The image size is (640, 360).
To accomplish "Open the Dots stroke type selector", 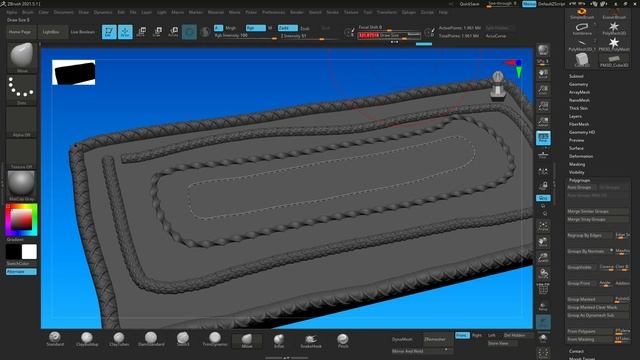I will point(22,90).
